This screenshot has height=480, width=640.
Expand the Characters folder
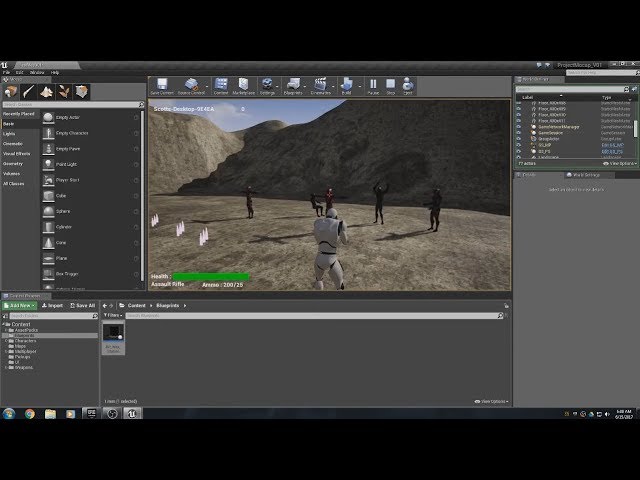[6, 341]
